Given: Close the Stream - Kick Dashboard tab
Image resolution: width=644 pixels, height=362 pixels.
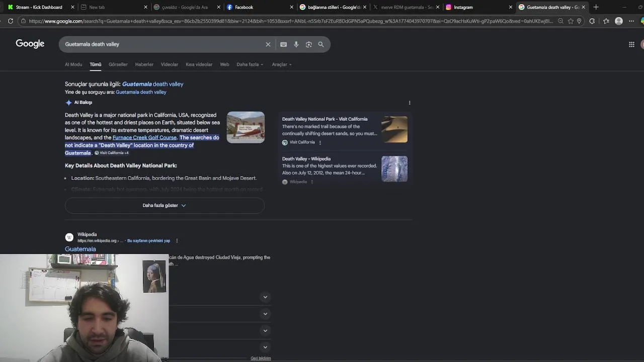Looking at the screenshot, I should pos(72,7).
